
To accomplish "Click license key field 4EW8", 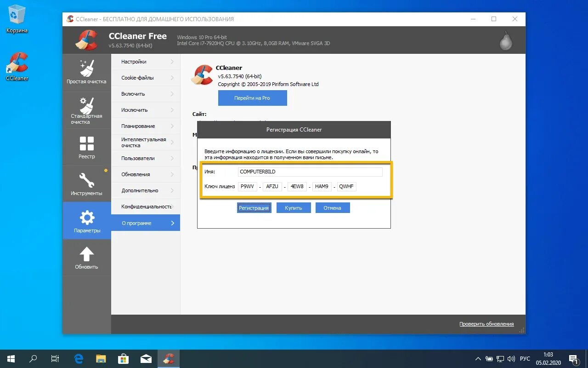I will click(297, 186).
